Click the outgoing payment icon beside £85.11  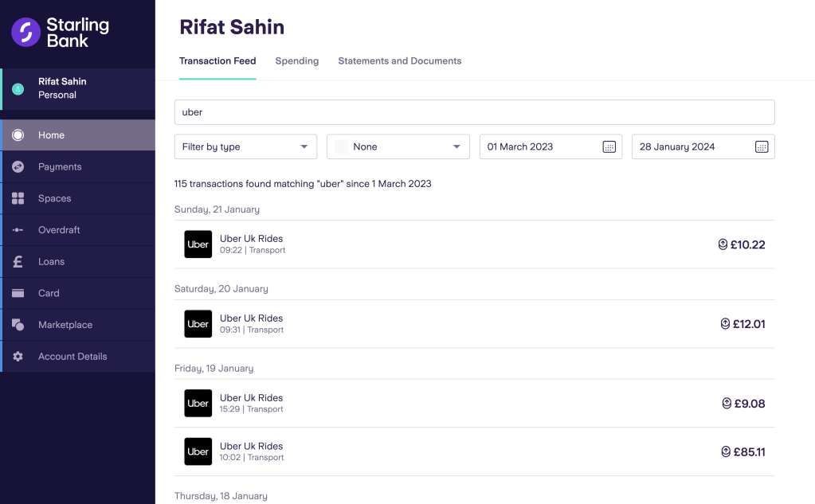click(726, 451)
